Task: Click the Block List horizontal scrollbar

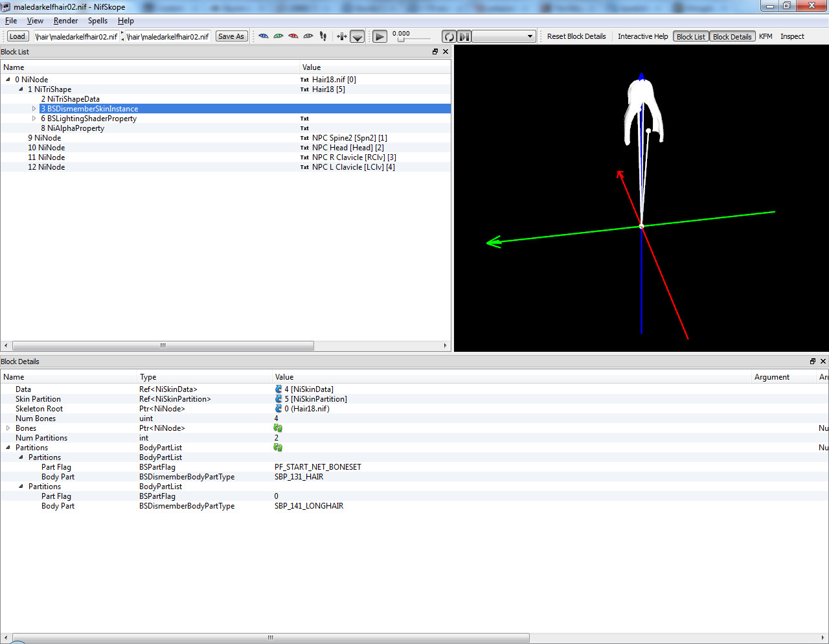Action: (x=163, y=346)
